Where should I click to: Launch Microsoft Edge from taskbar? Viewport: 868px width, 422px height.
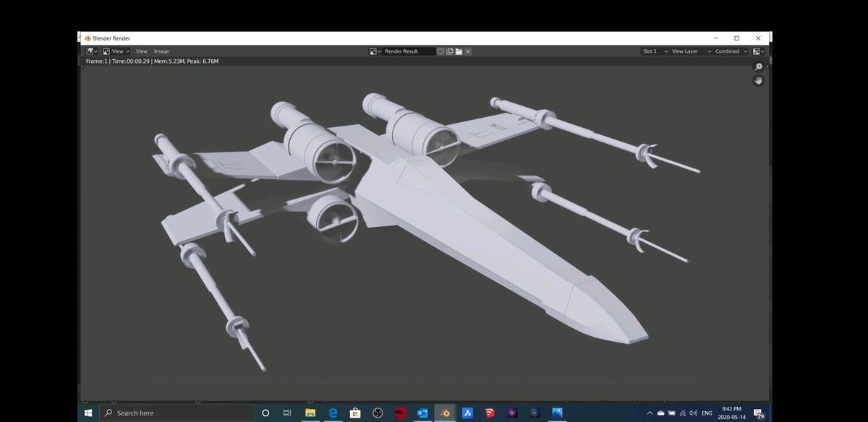(333, 413)
